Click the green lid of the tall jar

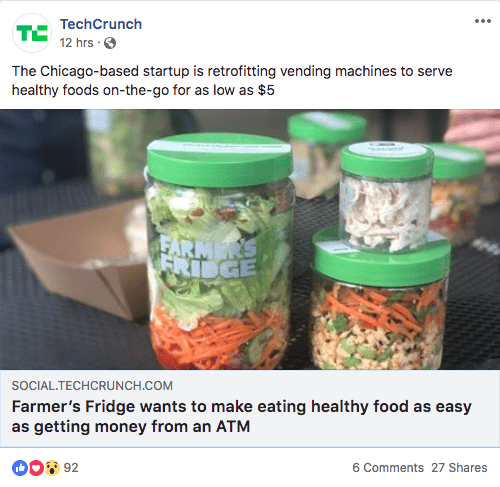pos(220,159)
